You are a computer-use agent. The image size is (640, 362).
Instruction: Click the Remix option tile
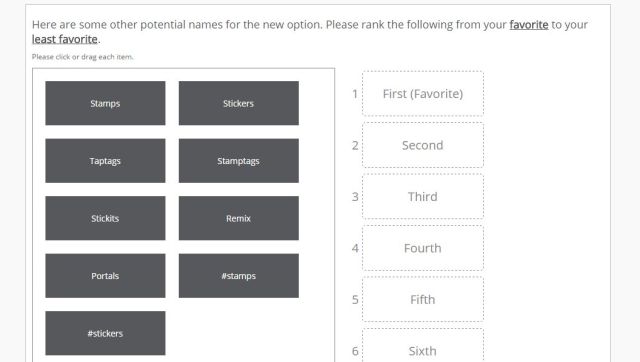(239, 218)
